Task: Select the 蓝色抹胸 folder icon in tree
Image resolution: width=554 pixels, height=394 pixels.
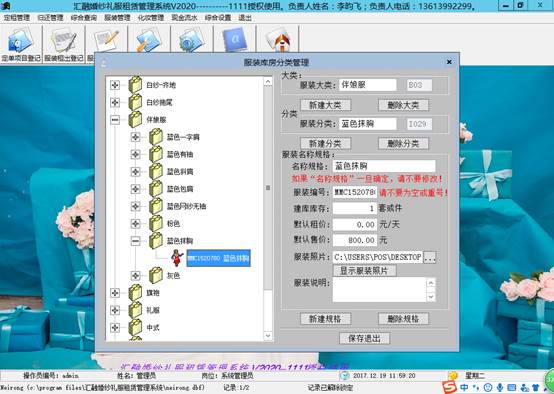Action: (155, 241)
